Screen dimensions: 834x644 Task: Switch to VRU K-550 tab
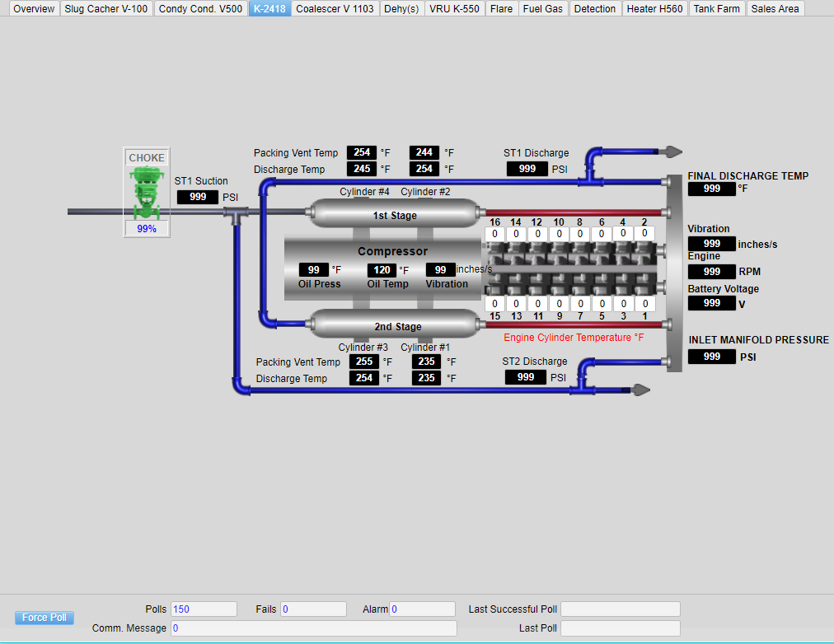pyautogui.click(x=454, y=8)
